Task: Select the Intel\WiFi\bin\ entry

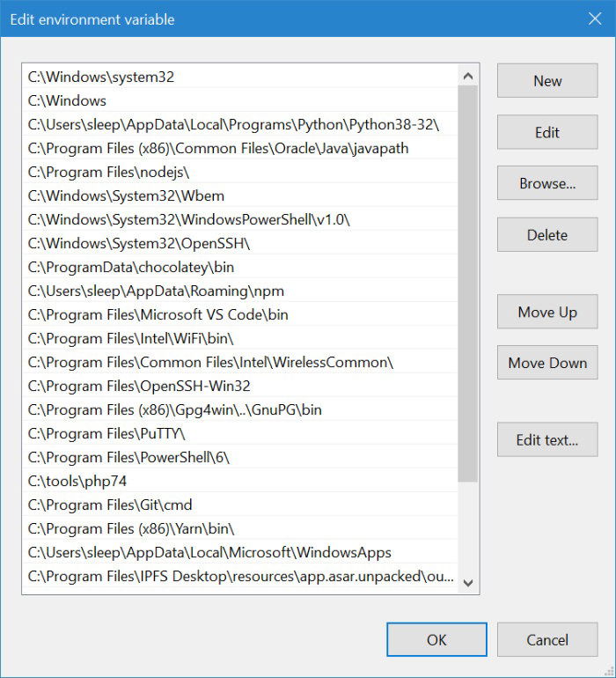Action: tap(240, 339)
